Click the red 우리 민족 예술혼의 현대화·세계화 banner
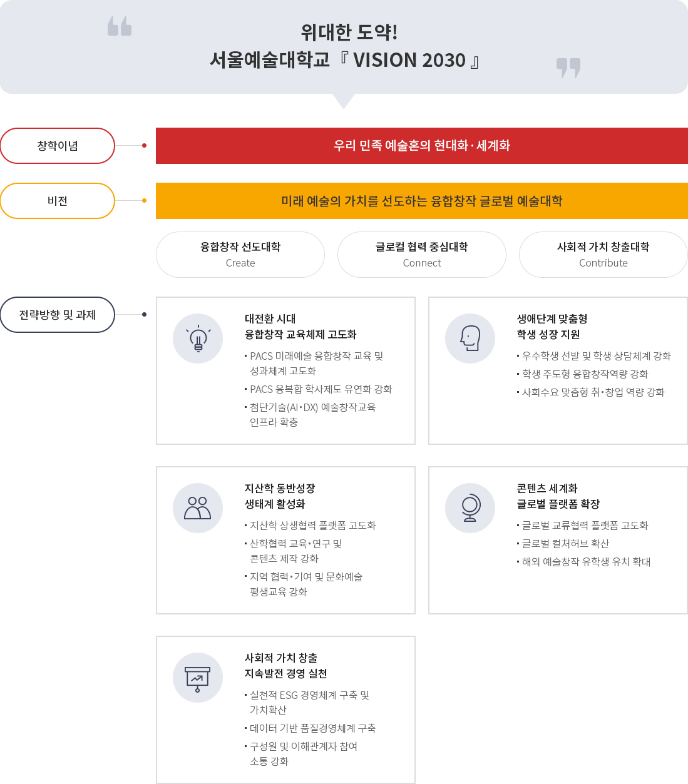 [x=421, y=146]
